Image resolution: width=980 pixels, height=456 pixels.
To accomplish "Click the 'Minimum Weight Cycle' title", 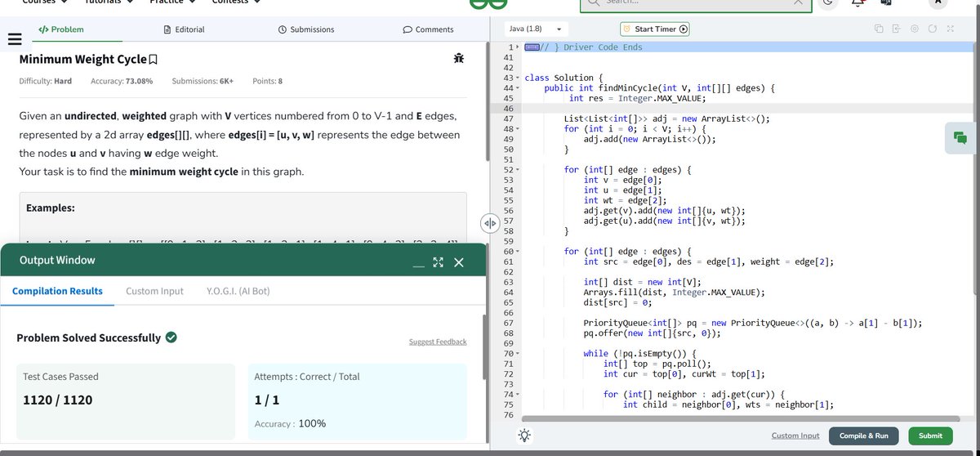I will [x=82, y=60].
